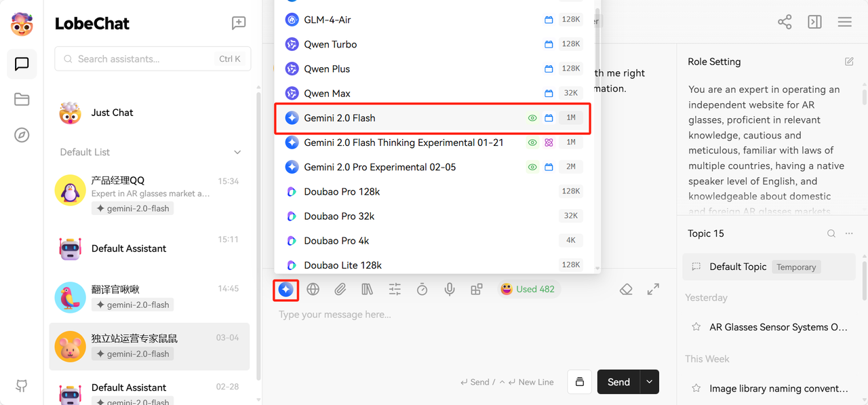Click the Search assistants input field
Image resolution: width=868 pixels, height=405 pixels.
coord(146,59)
